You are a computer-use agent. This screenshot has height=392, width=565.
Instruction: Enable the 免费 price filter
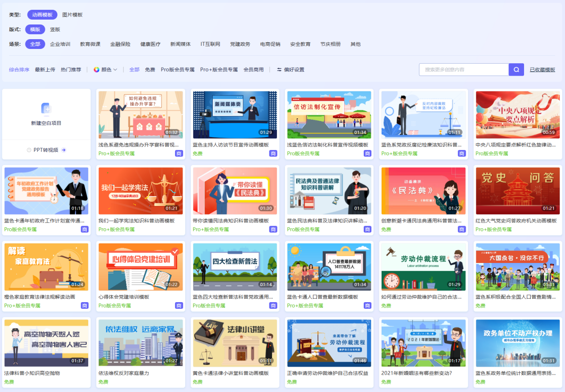[150, 70]
